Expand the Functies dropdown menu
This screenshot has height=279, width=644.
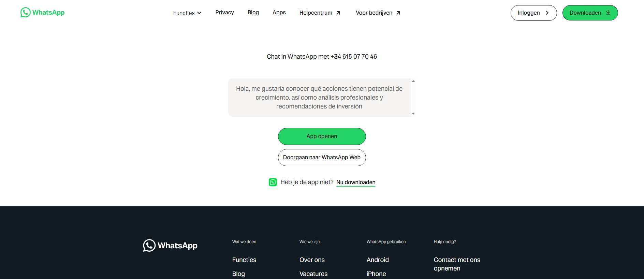tap(187, 13)
